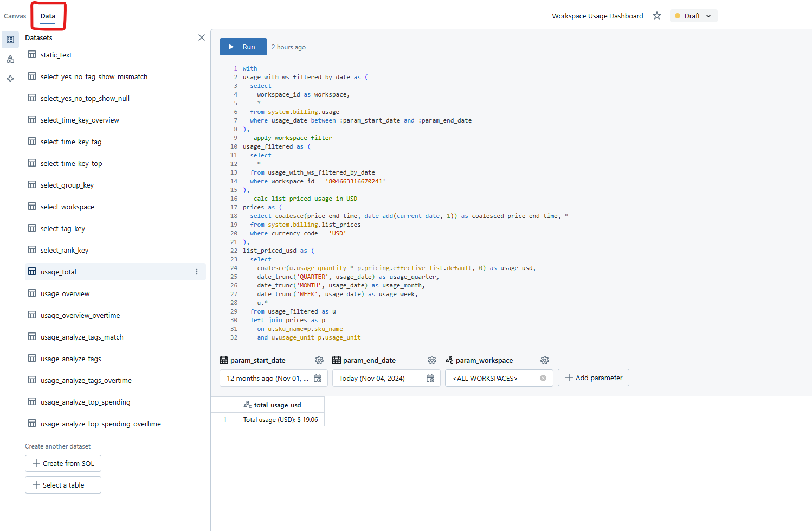Open settings gear for param_workspace
The image size is (812, 531).
coord(544,360)
